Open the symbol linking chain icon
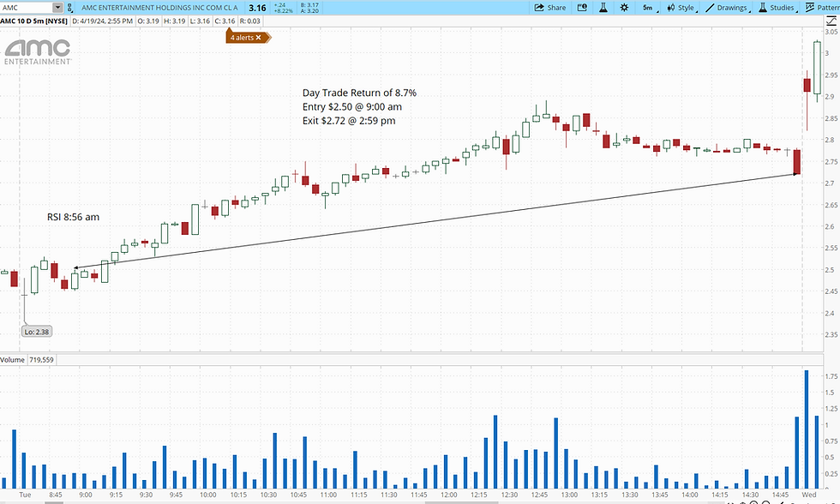The height and width of the screenshot is (504, 840). [x=69, y=8]
